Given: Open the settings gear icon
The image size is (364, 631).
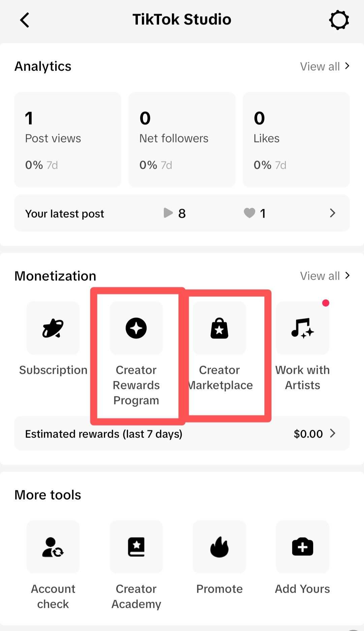Looking at the screenshot, I should [339, 20].
